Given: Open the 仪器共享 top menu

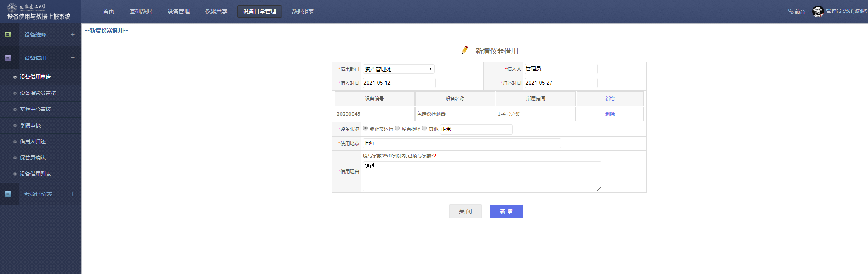Looking at the screenshot, I should coord(216,11).
